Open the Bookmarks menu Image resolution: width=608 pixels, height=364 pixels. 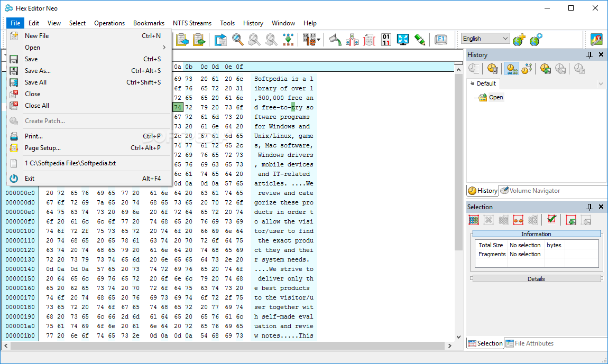click(x=149, y=23)
